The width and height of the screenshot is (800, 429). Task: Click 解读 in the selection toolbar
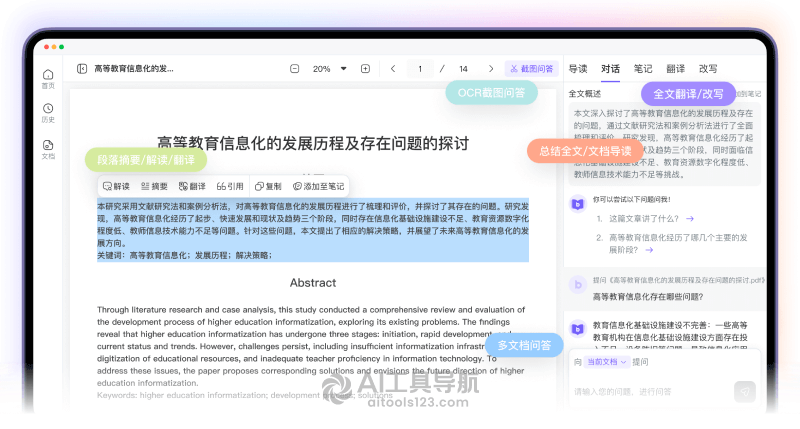tap(116, 186)
